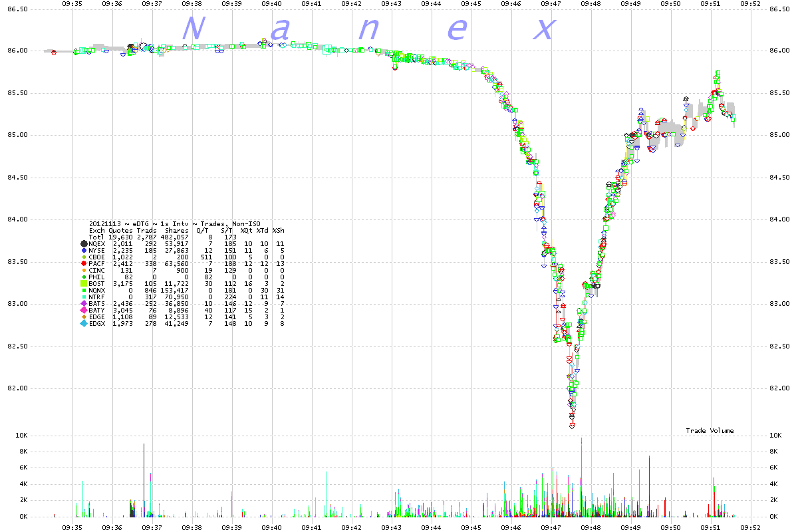Viewport: 798px width, 532px height.
Task: Click the 09:47 time label on bottom axis
Action: [x=551, y=526]
